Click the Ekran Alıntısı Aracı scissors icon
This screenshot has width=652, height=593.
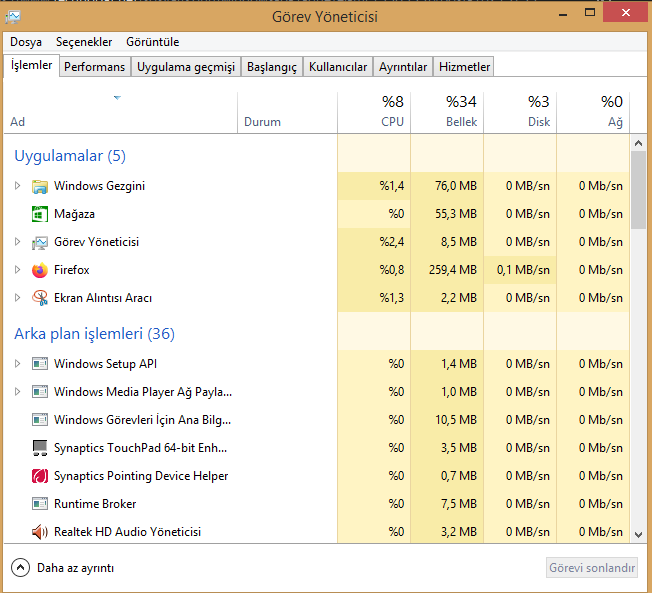pyautogui.click(x=40, y=298)
